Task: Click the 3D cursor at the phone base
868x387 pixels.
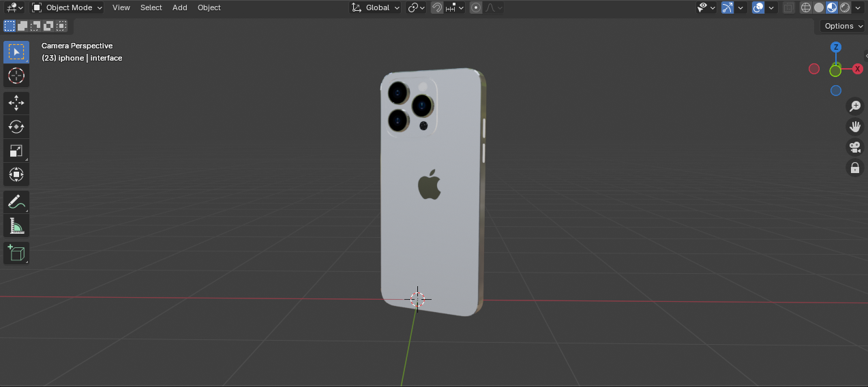Action: click(x=417, y=298)
